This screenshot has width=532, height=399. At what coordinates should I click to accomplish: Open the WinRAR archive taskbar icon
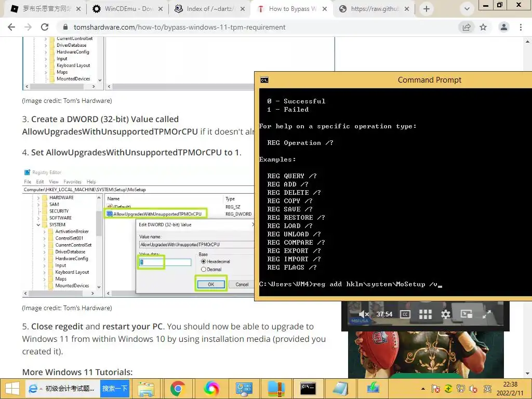[x=276, y=389]
